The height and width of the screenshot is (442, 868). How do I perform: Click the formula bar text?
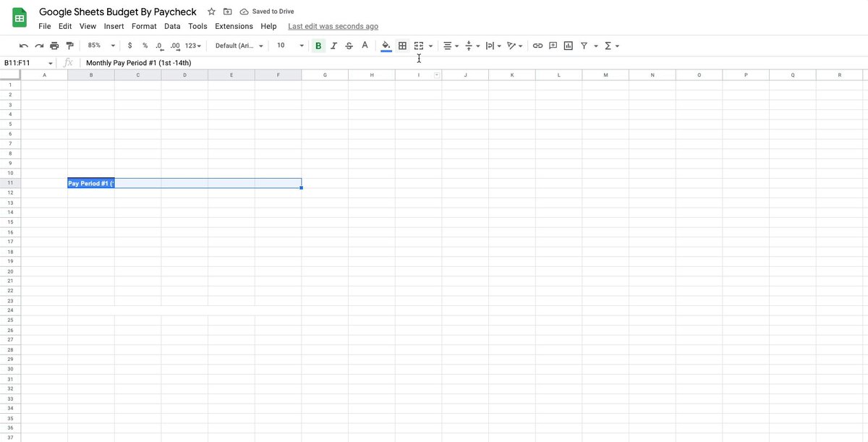coord(138,63)
